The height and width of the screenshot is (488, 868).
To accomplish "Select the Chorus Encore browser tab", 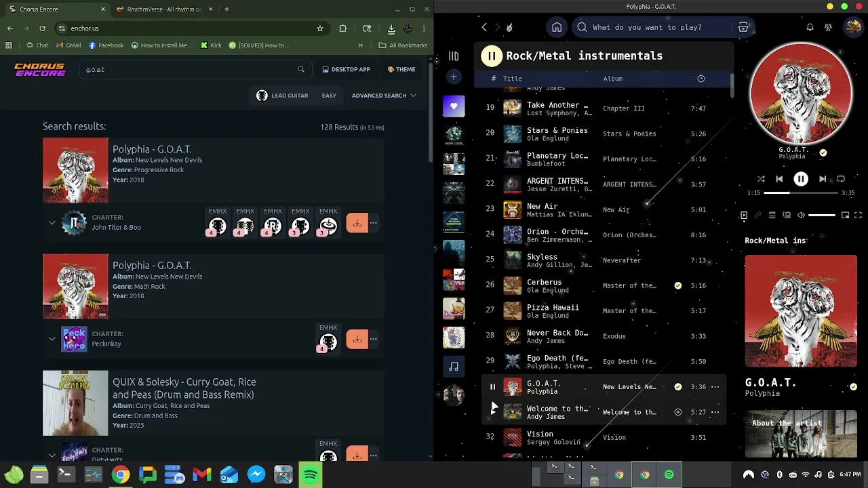I will click(56, 9).
